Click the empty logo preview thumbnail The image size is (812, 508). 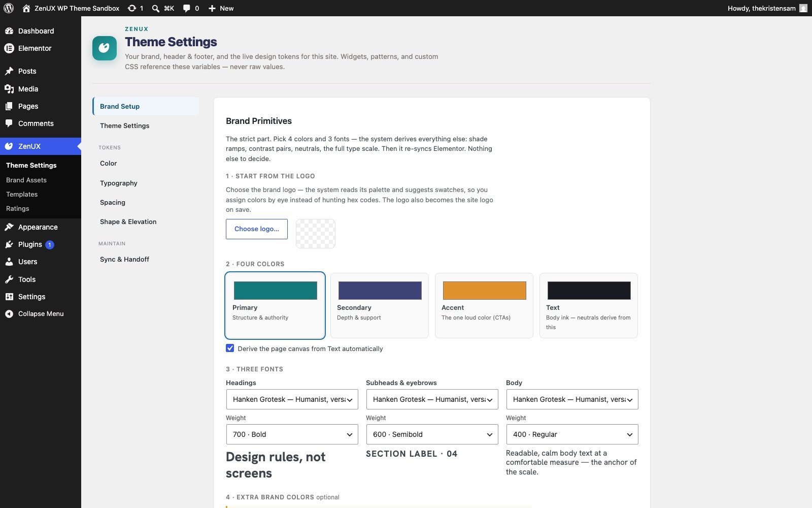tap(316, 234)
